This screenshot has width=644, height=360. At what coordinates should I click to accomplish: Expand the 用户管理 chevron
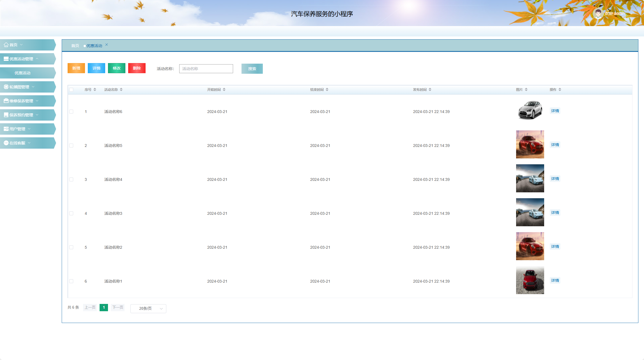(x=29, y=129)
